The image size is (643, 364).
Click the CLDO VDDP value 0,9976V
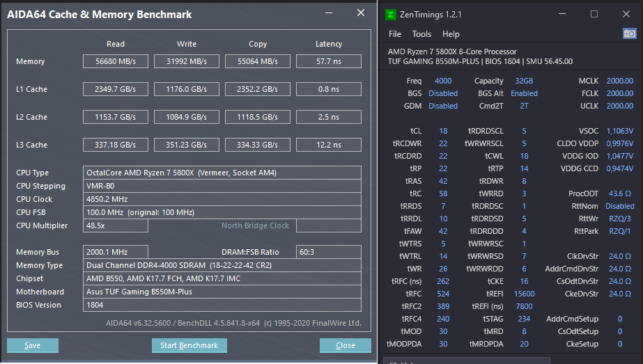click(620, 143)
